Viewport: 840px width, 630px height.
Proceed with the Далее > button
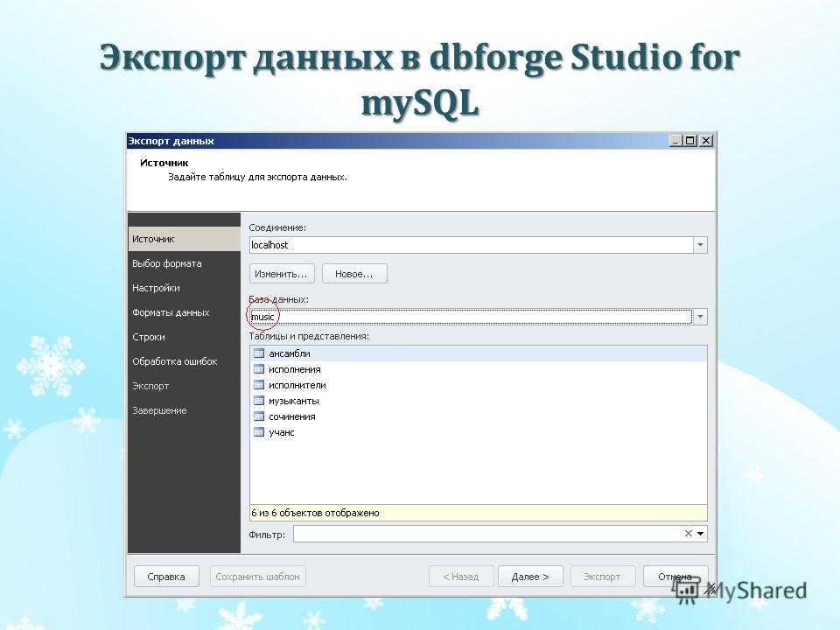click(530, 577)
